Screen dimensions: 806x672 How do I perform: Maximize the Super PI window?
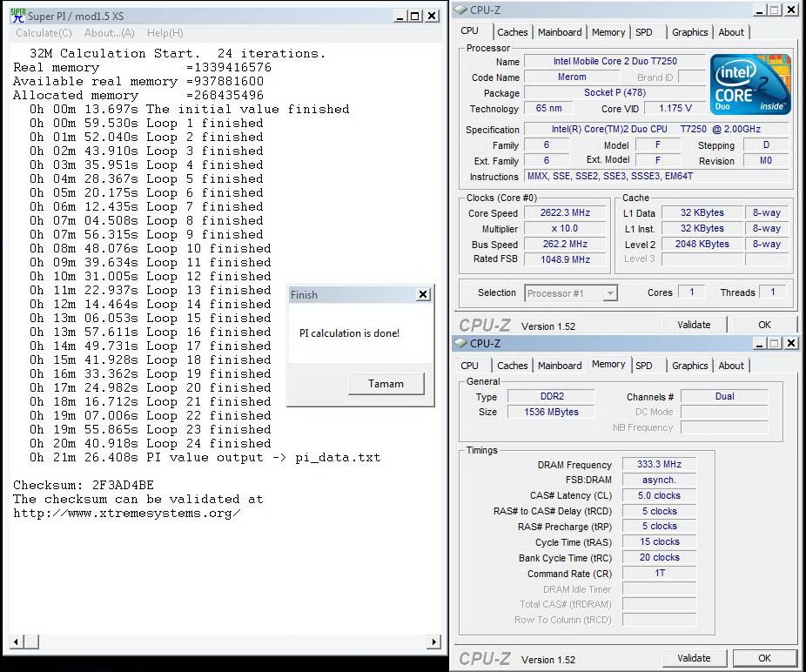[x=415, y=16]
